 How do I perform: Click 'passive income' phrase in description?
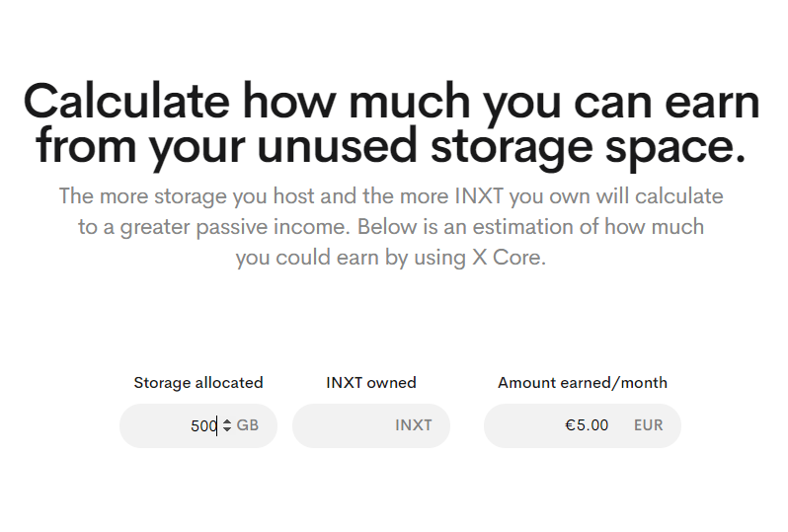[273, 227]
